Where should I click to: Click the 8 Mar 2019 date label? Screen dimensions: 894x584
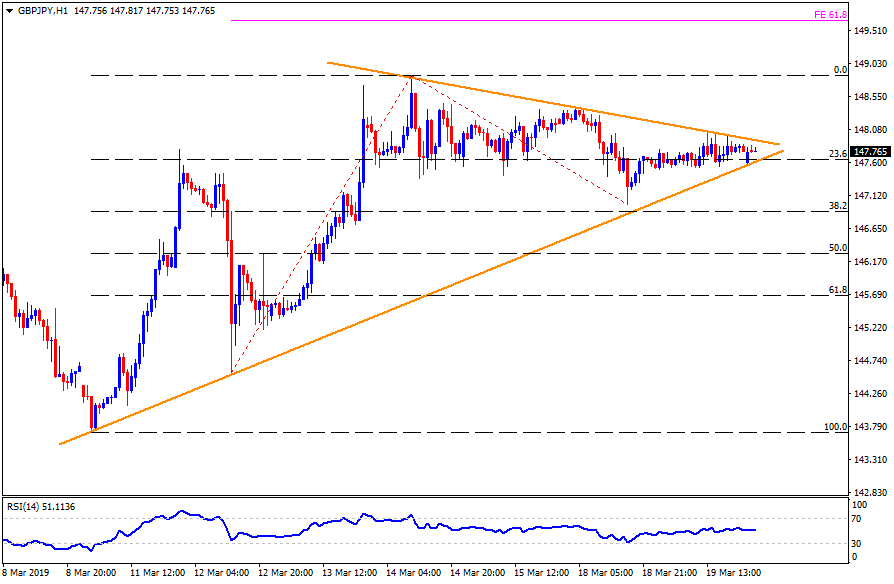25,573
